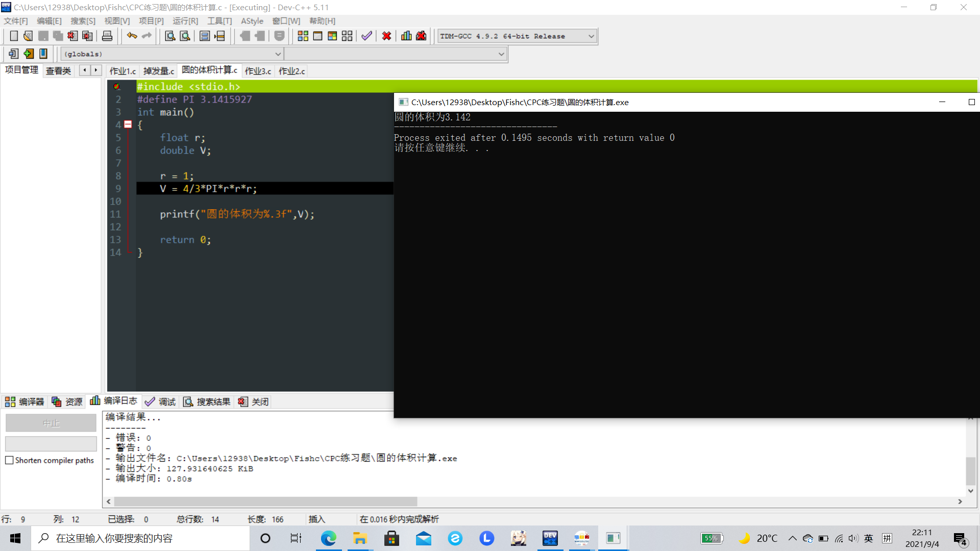This screenshot has height=551, width=980.
Task: Click the Print toolbar icon
Action: point(107,36)
